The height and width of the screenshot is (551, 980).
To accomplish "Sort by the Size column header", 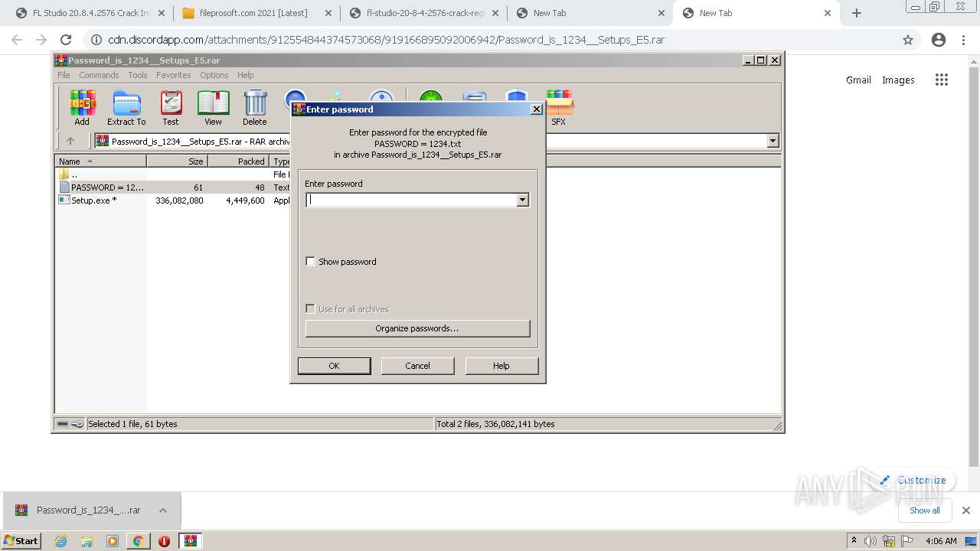I will [177, 161].
